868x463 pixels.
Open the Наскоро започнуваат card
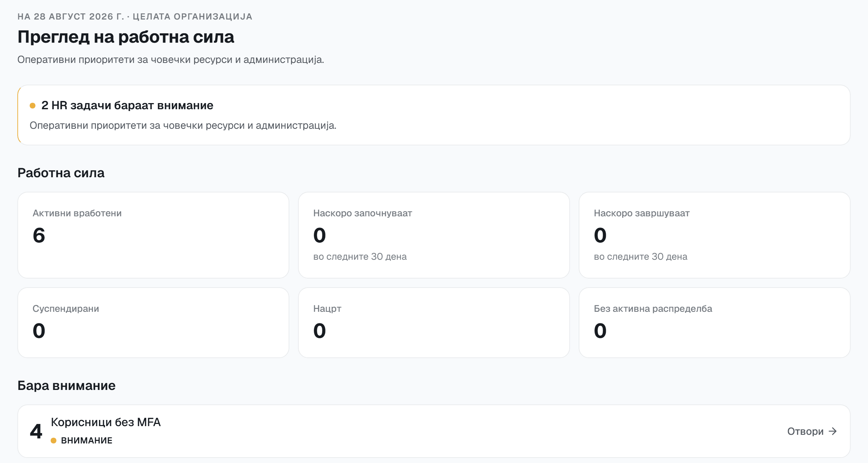434,235
